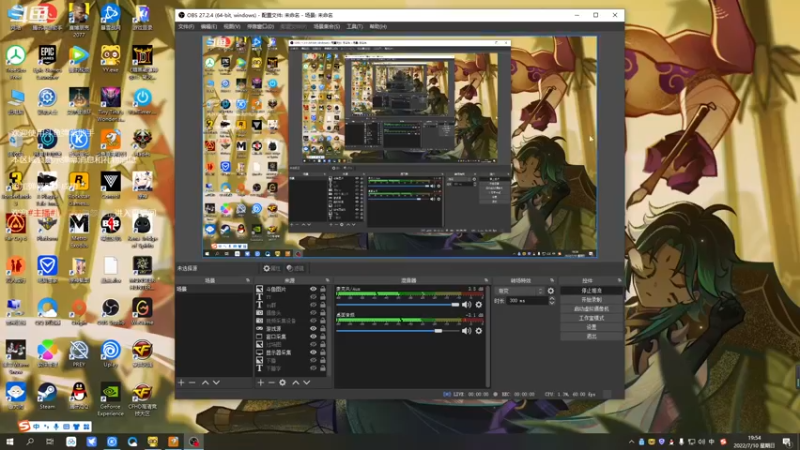Remove selected scene with minus icon

coord(192,382)
